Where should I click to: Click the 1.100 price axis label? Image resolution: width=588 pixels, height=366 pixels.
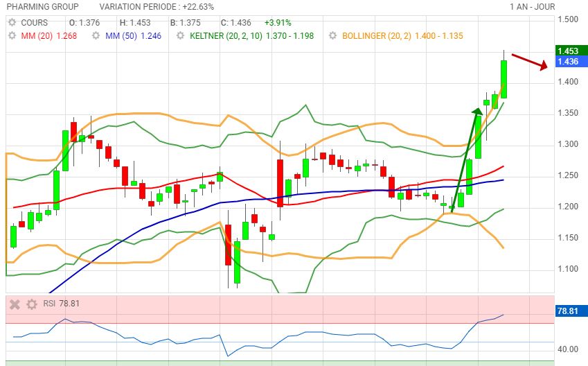pos(568,269)
